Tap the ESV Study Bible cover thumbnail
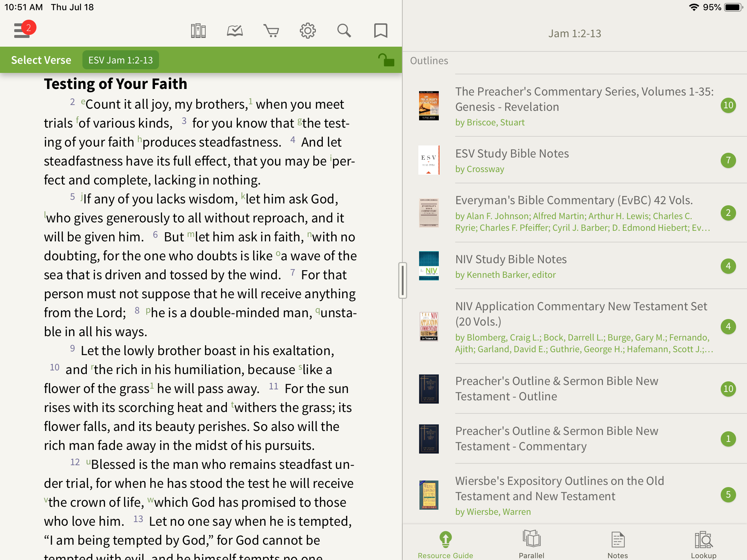 (x=429, y=160)
